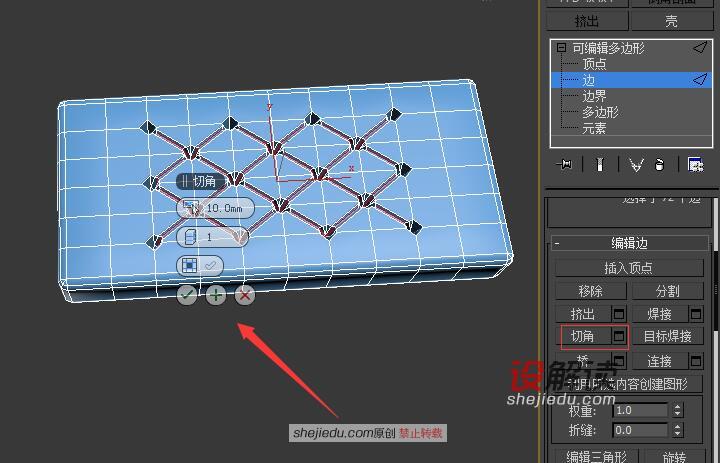Viewport: 720px width, 463px height.
Task: Select the 边 sub-object level
Action: [589, 80]
